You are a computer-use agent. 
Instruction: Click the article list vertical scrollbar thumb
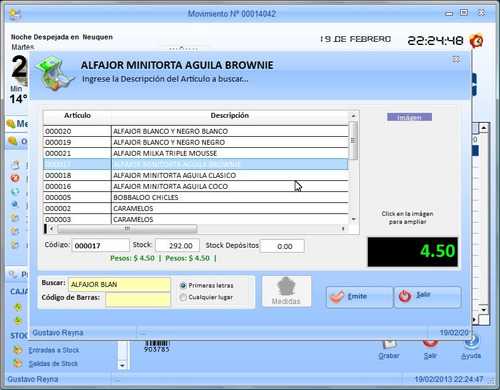tap(353, 140)
